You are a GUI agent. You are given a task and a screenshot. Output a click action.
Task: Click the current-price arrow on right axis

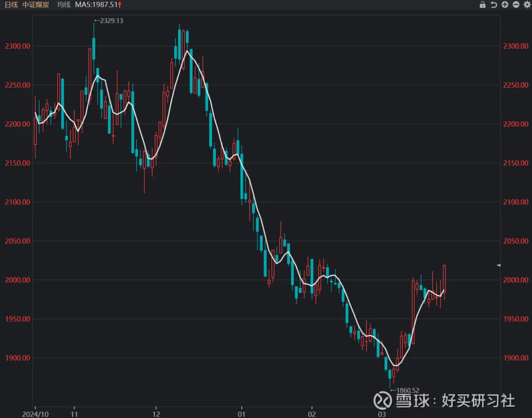click(498, 265)
